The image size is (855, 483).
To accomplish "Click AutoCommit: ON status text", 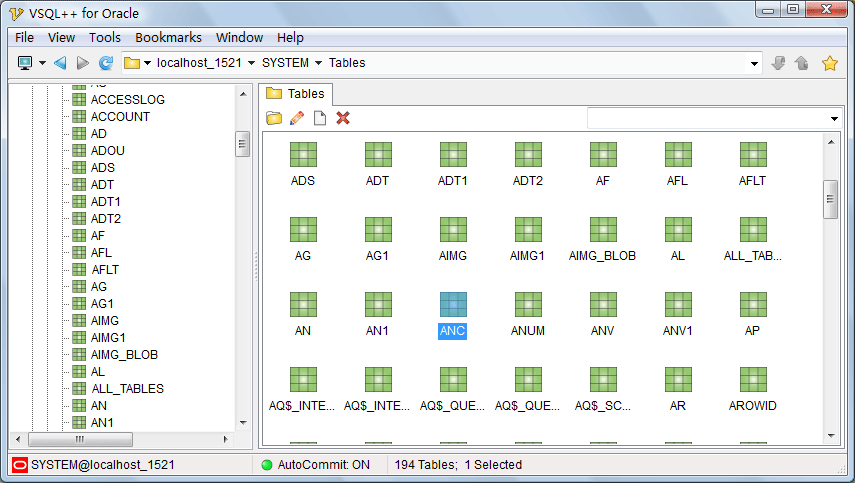I will point(323,465).
